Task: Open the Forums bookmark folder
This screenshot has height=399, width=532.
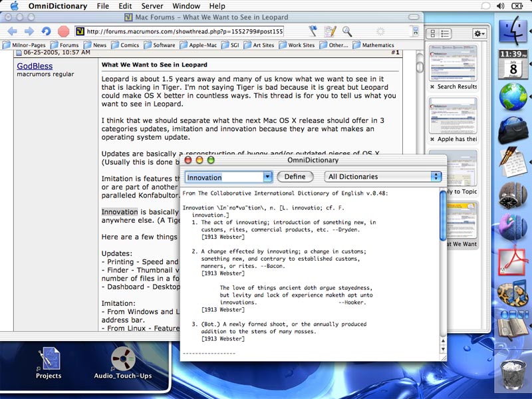Action: tap(65, 45)
